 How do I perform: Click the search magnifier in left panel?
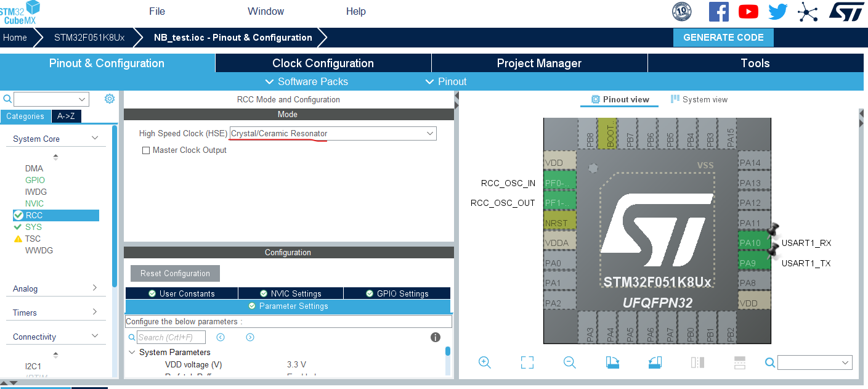point(7,99)
